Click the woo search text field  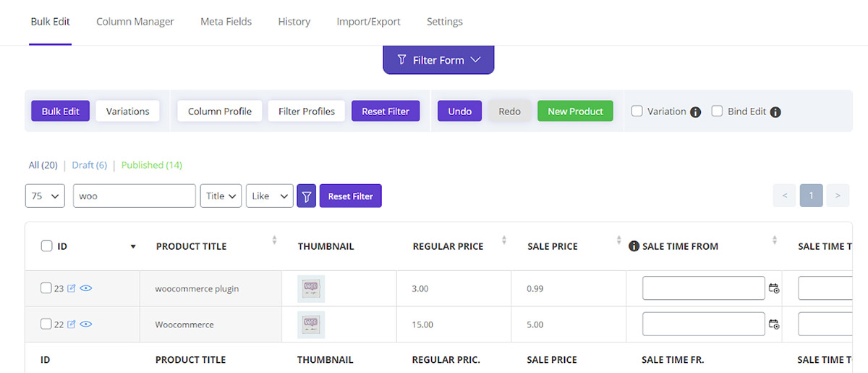point(135,196)
